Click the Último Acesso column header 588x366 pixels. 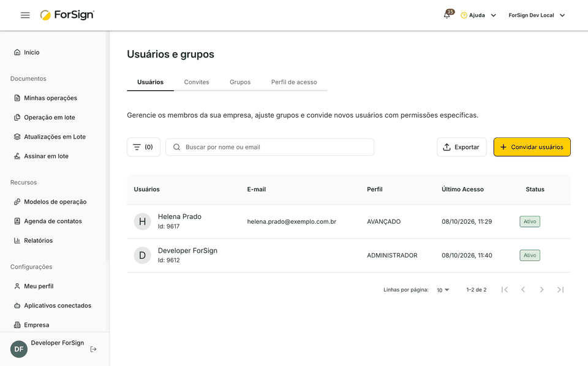coord(463,189)
